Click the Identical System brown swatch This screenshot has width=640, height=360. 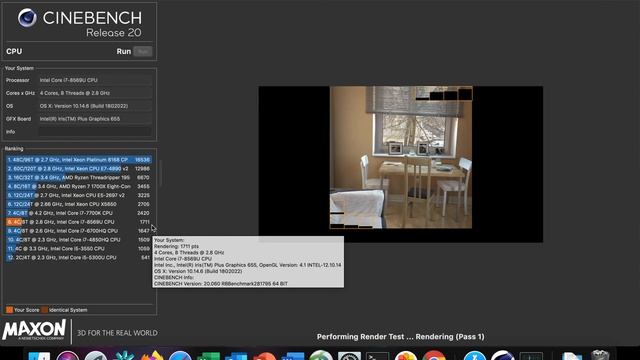tap(44, 310)
